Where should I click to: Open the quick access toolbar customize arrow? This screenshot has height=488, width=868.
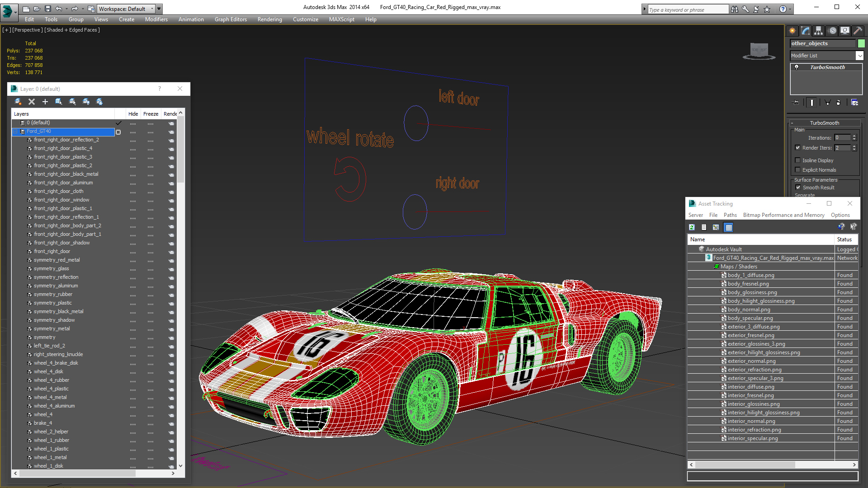click(159, 9)
